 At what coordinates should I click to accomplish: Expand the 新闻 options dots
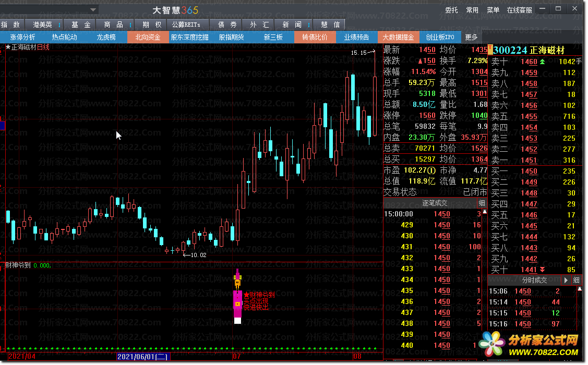click(x=309, y=25)
